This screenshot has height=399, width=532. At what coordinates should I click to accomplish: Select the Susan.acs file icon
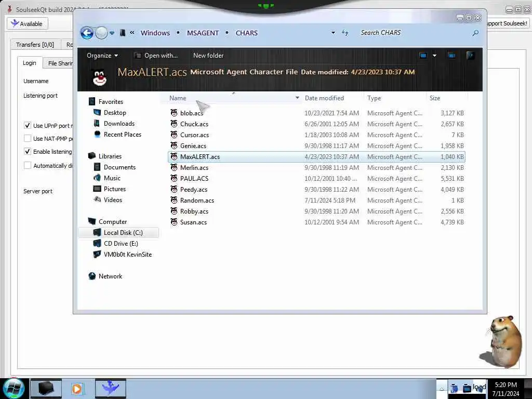[174, 222]
